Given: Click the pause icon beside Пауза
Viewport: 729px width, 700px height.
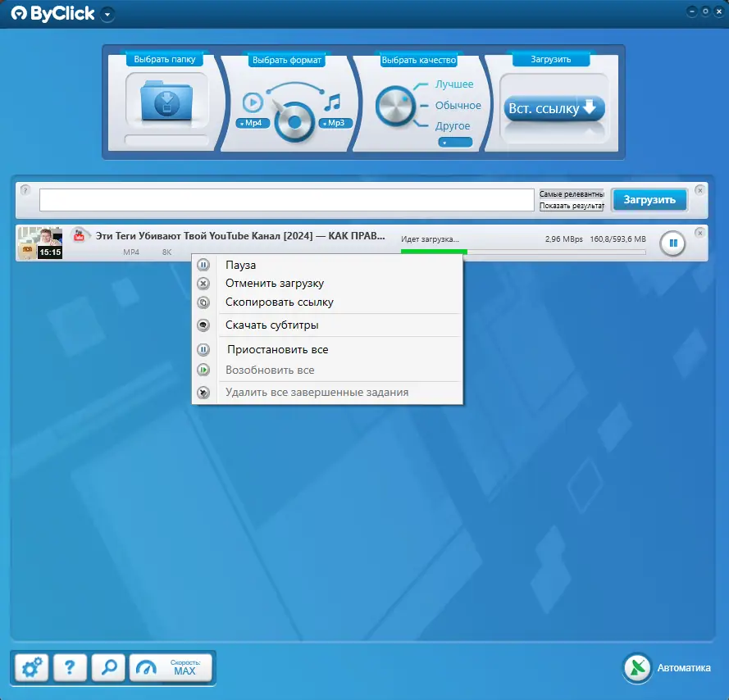Looking at the screenshot, I should (x=203, y=265).
